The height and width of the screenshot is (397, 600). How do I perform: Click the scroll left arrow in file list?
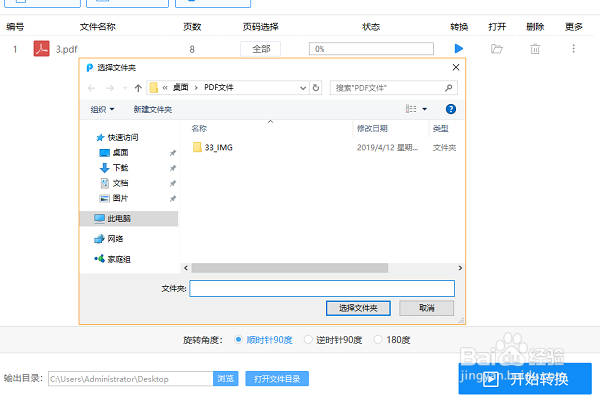[186, 268]
